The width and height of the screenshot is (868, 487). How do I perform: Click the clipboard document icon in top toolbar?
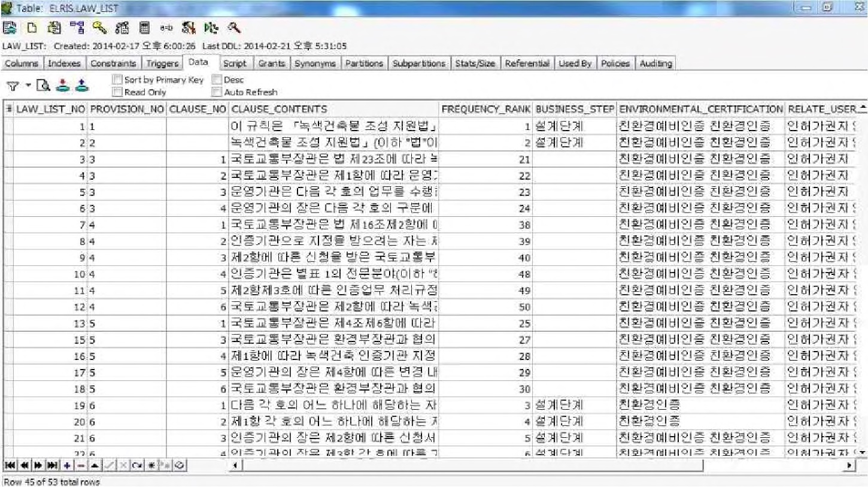pyautogui.click(x=55, y=28)
